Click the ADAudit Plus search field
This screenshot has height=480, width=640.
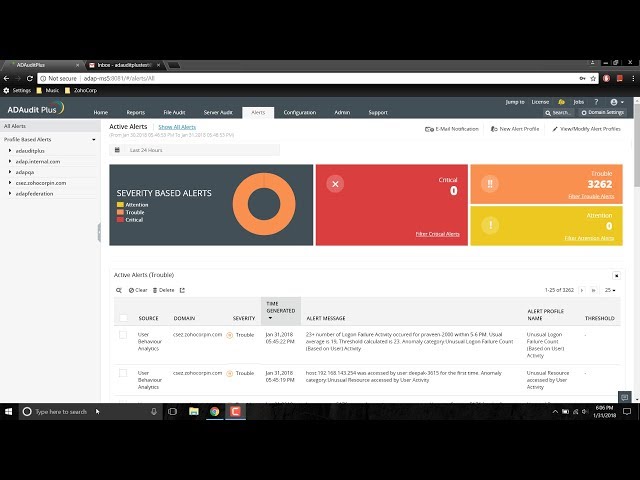[558, 113]
